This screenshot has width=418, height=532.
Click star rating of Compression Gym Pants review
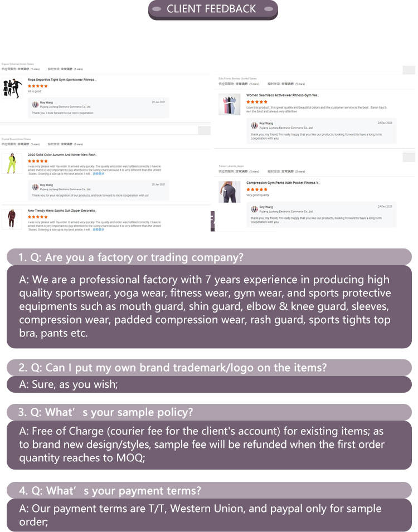click(257, 189)
